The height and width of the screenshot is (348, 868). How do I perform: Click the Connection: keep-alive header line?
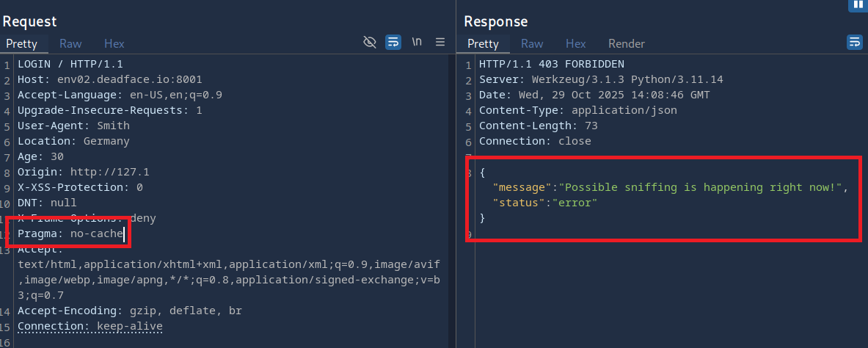[x=90, y=326]
